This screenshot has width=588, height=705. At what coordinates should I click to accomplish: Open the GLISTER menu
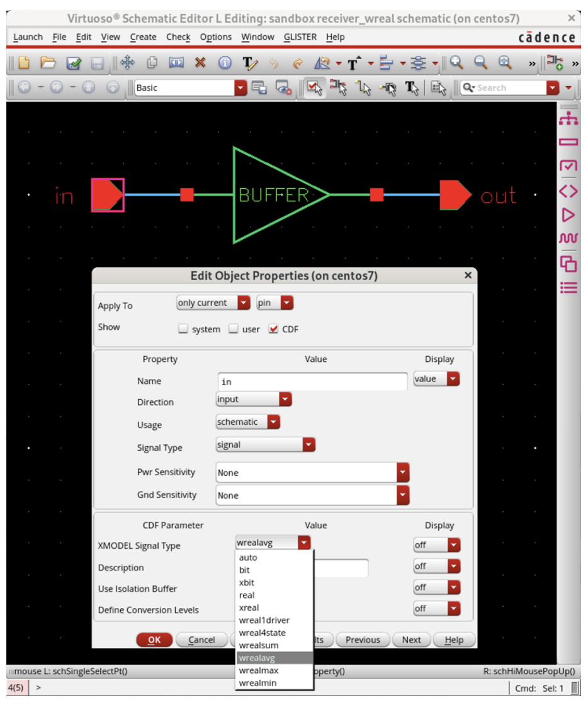(300, 37)
